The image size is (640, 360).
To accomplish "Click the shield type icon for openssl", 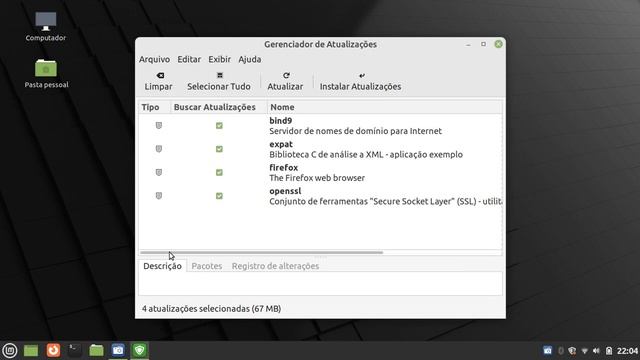I will pyautogui.click(x=159, y=196).
